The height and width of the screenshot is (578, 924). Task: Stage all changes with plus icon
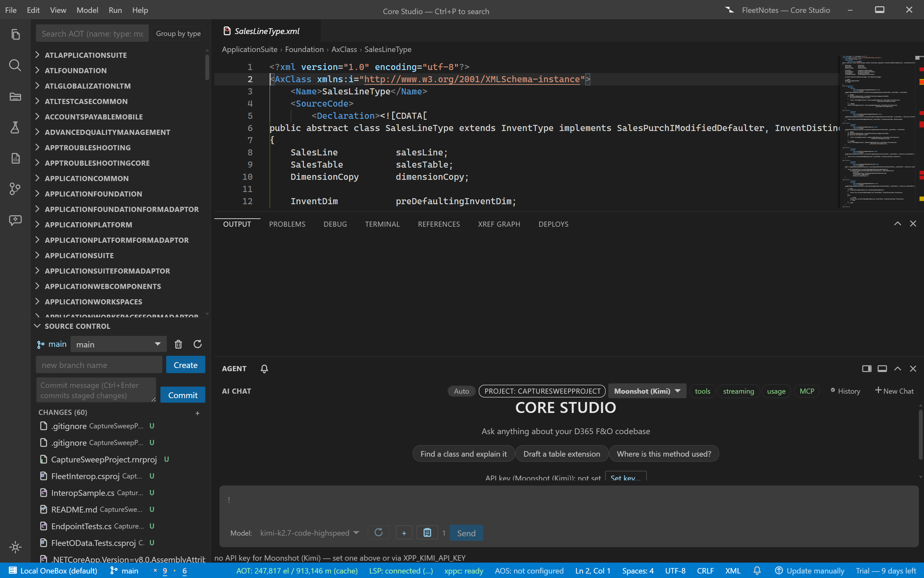click(197, 413)
